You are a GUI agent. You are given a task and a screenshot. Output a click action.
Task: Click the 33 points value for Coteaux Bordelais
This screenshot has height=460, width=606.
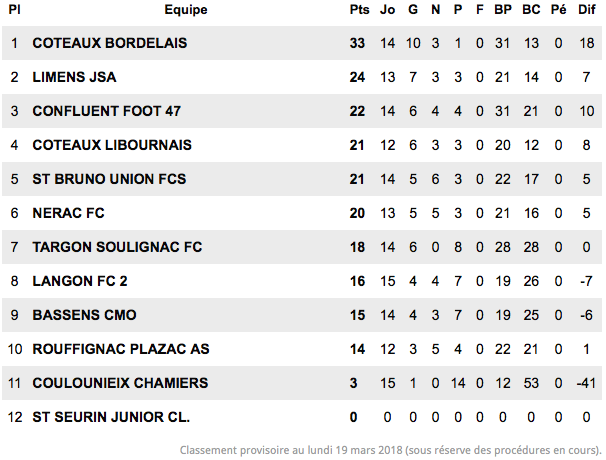click(357, 43)
